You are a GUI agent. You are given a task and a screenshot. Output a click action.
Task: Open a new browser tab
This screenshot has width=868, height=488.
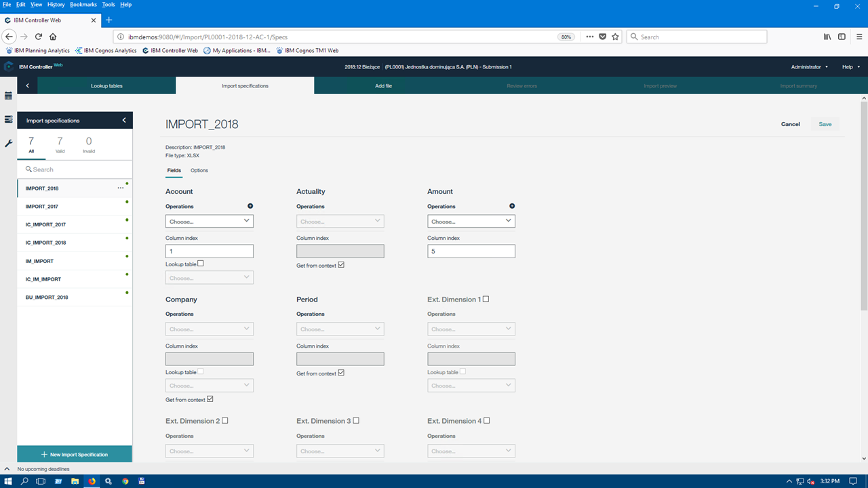click(x=108, y=20)
